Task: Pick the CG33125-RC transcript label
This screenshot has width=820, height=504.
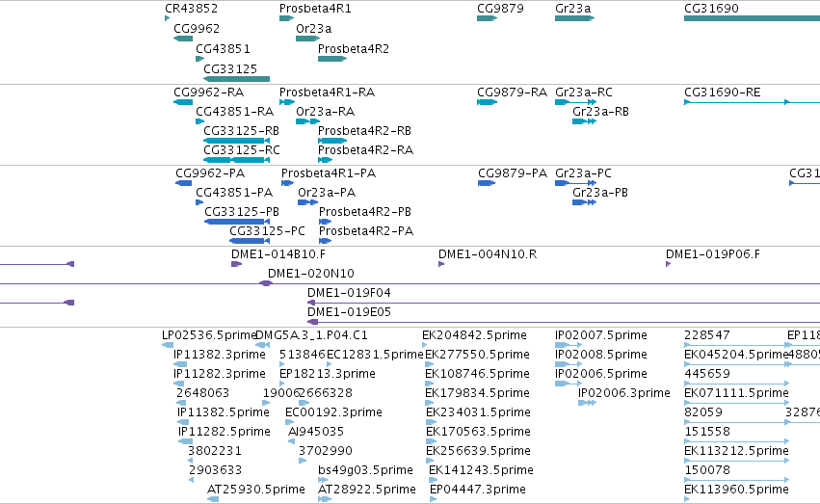Action: 242,150
